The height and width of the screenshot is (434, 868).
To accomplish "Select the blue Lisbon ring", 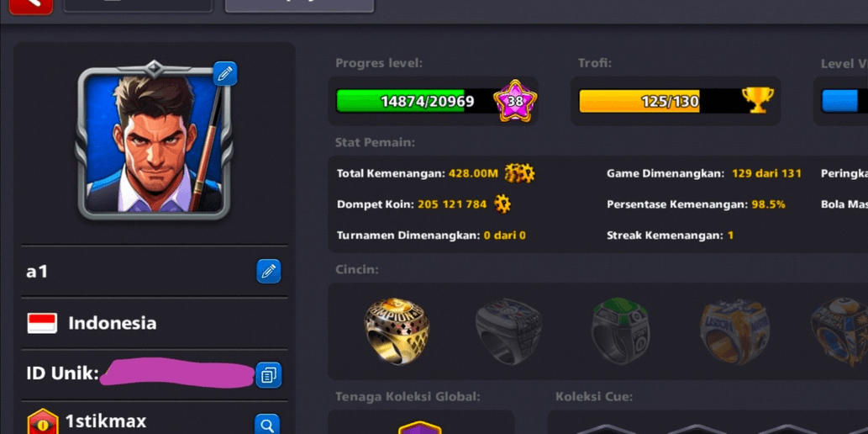I will pos(733,331).
